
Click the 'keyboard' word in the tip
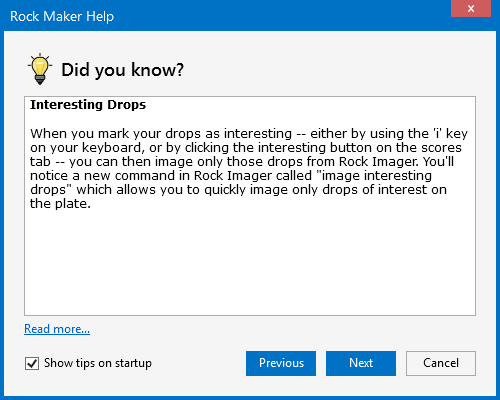click(x=113, y=148)
